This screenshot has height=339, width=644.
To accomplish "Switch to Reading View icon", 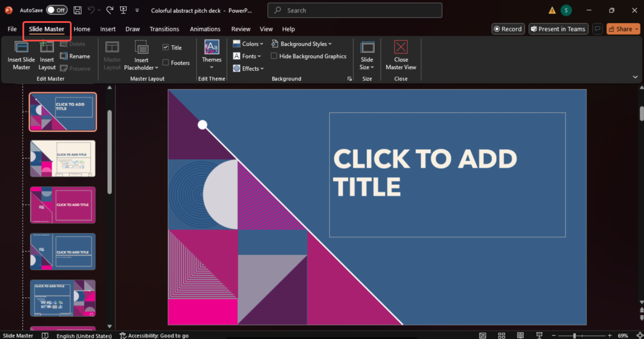I will (521, 336).
